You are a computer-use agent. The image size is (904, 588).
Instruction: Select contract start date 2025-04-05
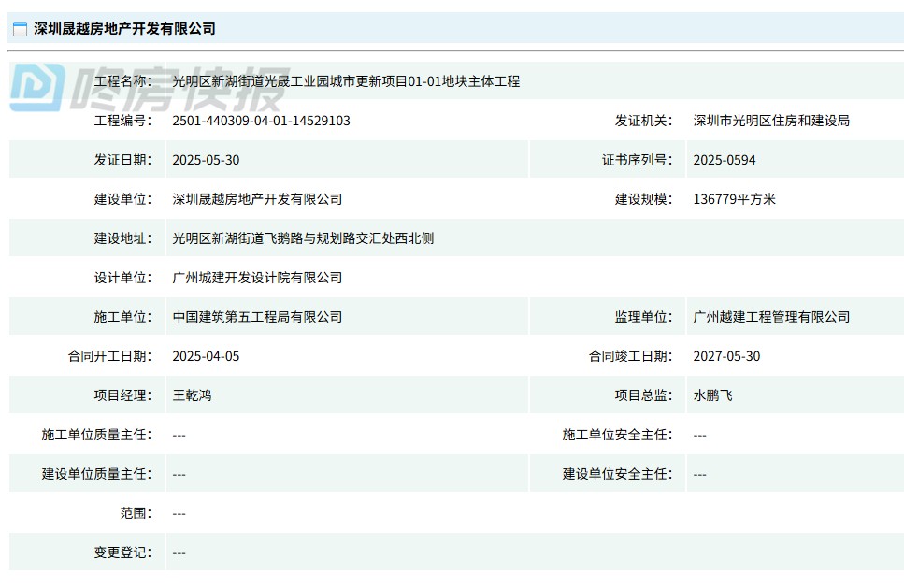pyautogui.click(x=206, y=356)
